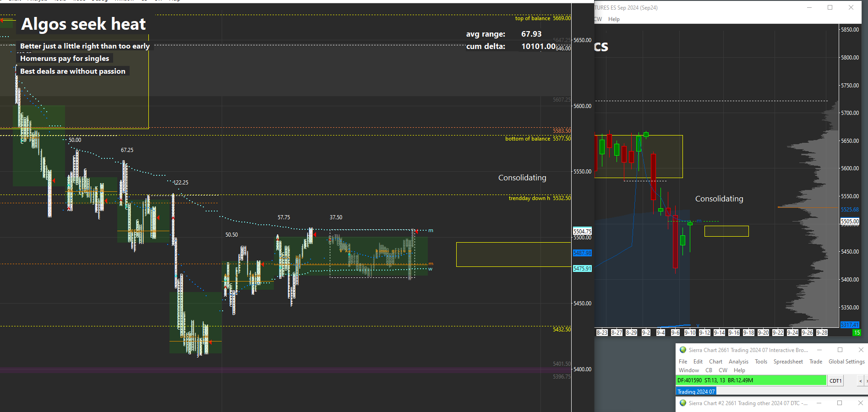Open the Global Settings menu
This screenshot has height=412, width=868.
coord(846,362)
